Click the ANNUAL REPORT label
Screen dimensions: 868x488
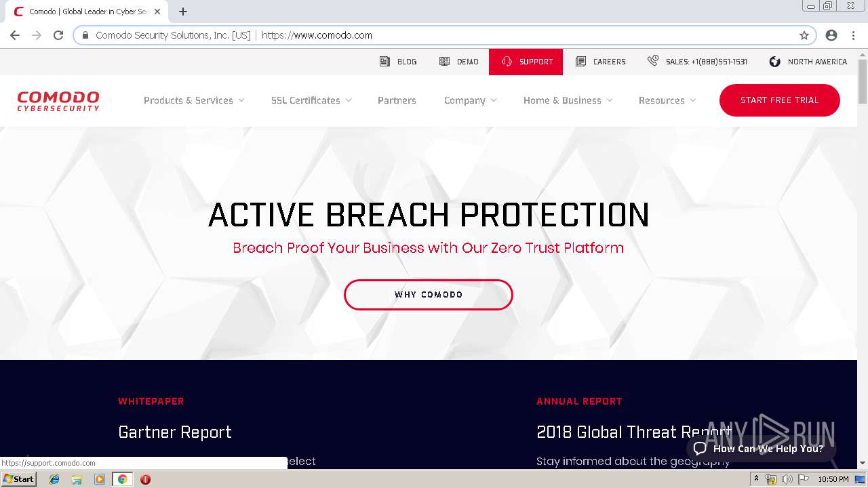579,401
